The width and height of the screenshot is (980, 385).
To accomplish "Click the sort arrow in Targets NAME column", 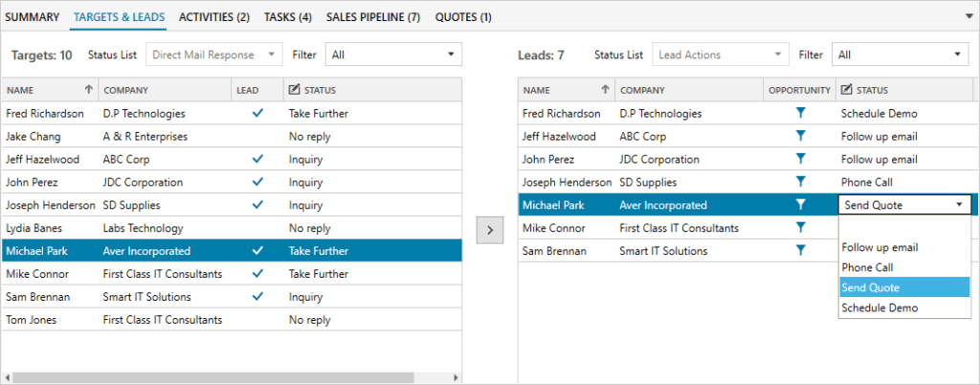I will pos(89,90).
